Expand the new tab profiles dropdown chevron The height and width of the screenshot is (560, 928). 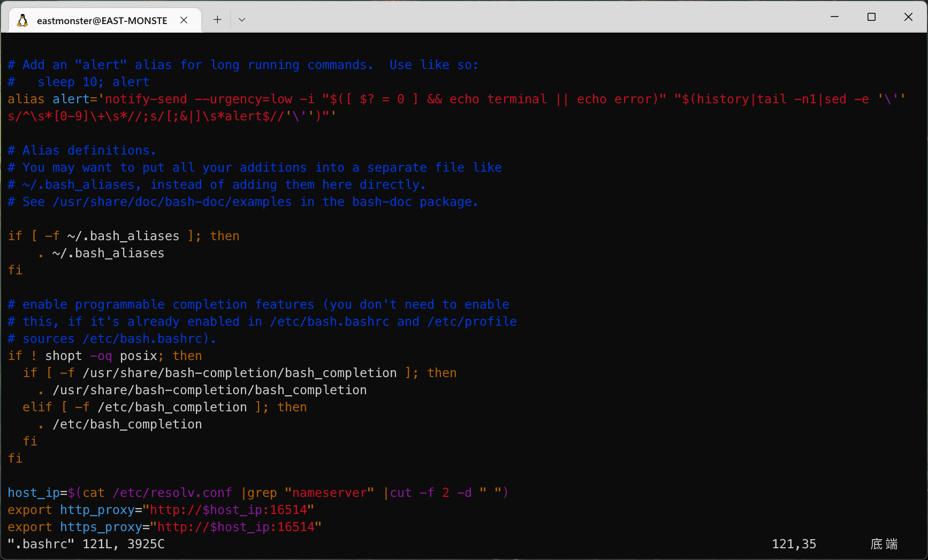[x=242, y=20]
